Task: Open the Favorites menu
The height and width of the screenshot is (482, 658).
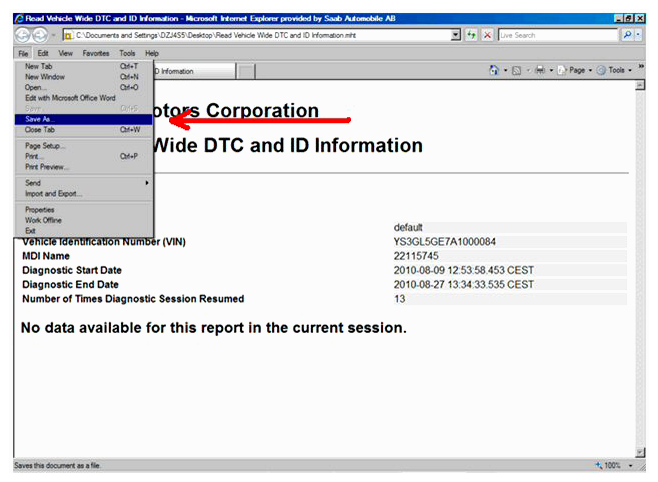Action: coord(96,53)
